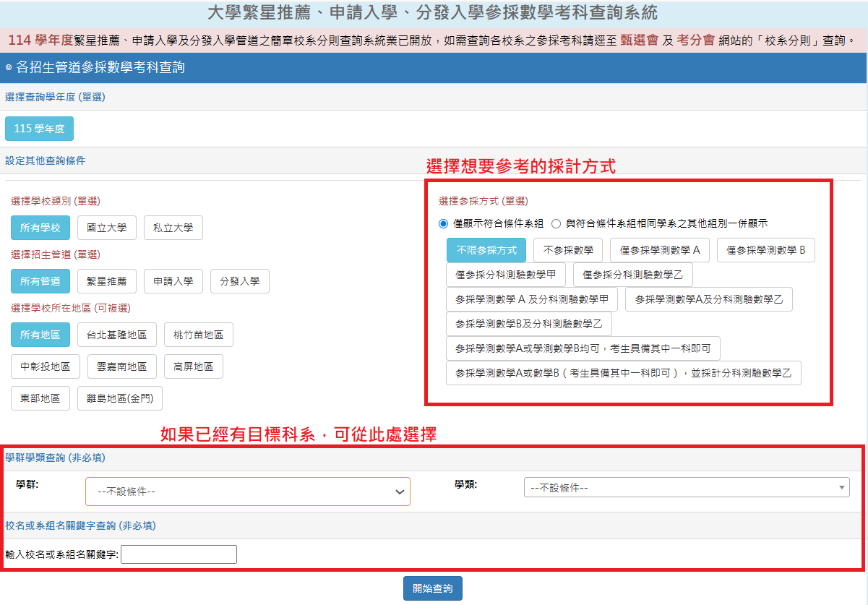Toggle 高屏地區 region filter
868x605 pixels.
193,366
